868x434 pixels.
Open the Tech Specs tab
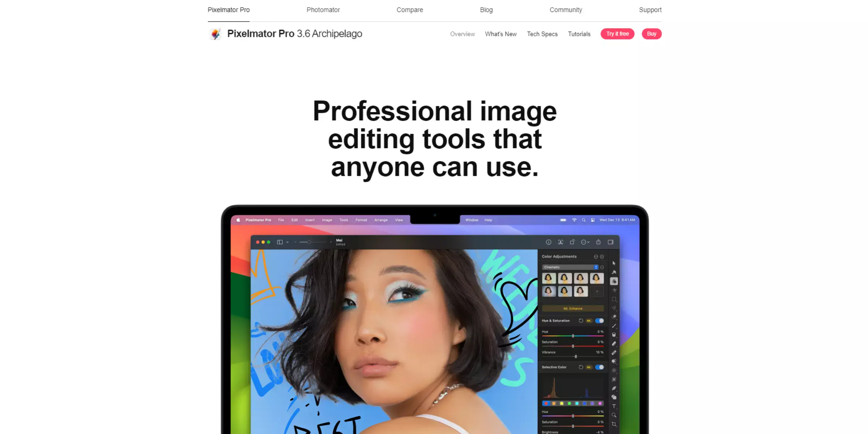(x=542, y=34)
